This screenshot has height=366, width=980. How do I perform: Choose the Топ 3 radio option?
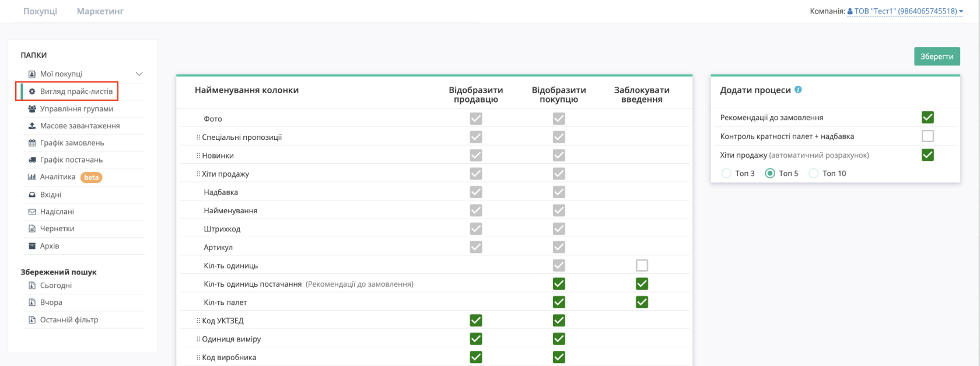pyautogui.click(x=726, y=173)
